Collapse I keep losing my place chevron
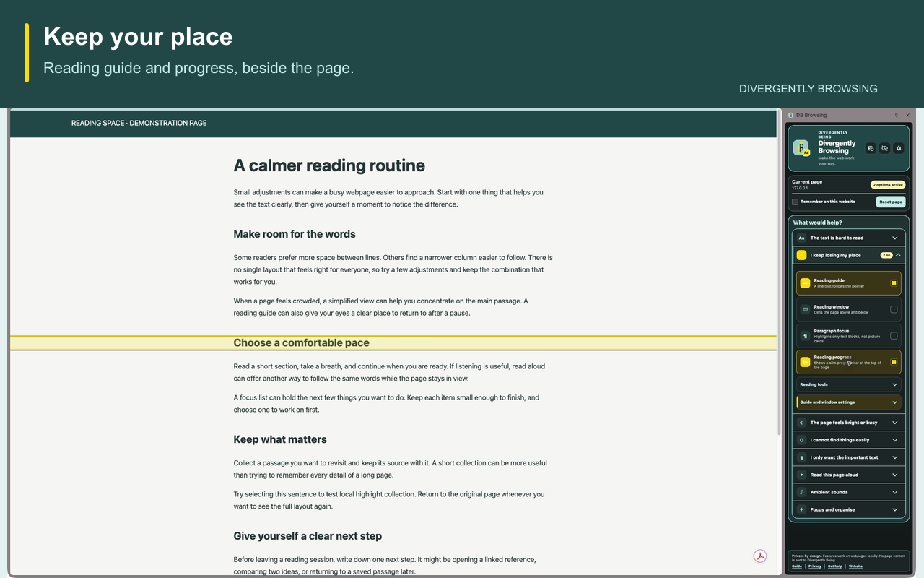Screen dimensions: 924x578 coord(898,255)
